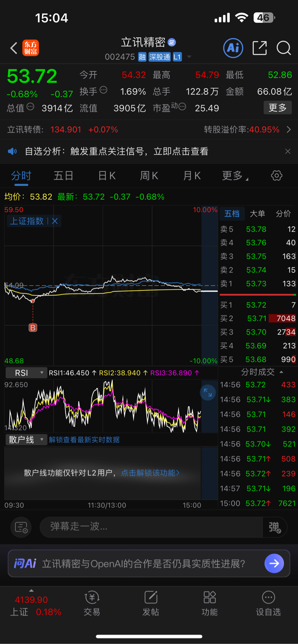Image resolution: width=298 pixels, height=644 pixels.
Task: Tap 卖5 price 53.78
Action: click(x=256, y=229)
